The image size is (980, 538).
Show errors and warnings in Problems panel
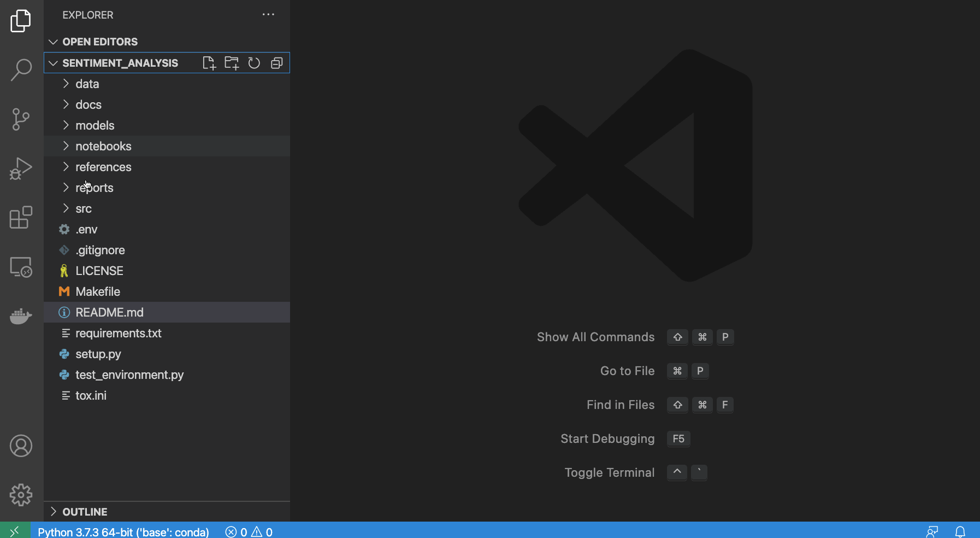(x=249, y=532)
